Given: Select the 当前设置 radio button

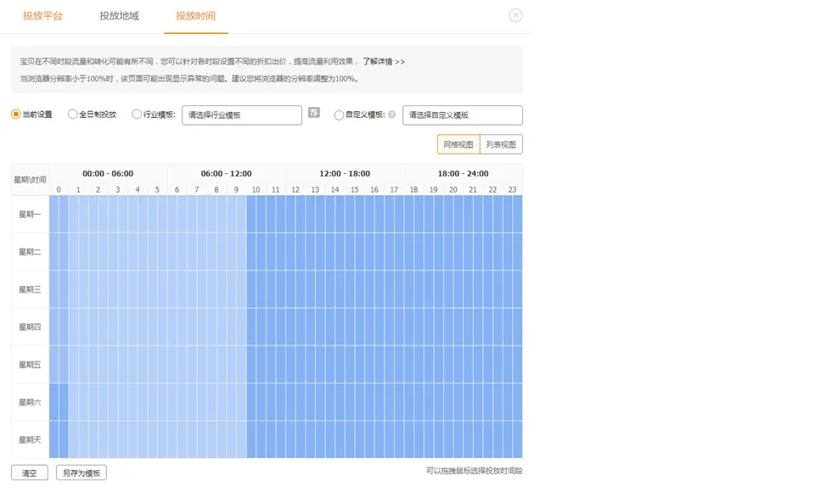Looking at the screenshot, I should tap(16, 115).
